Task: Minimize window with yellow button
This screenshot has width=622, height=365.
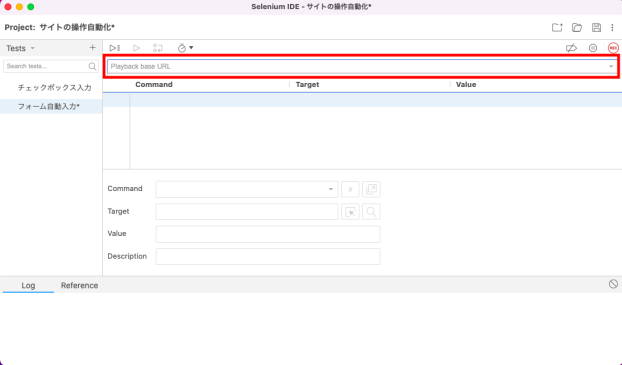Action: pyautogui.click(x=19, y=7)
